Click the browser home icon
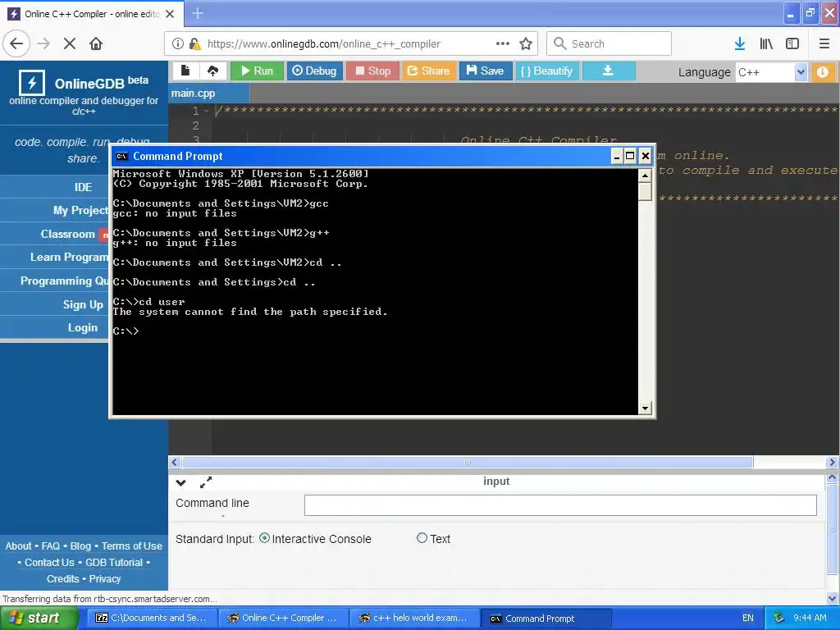Image resolution: width=840 pixels, height=630 pixels. (x=96, y=43)
